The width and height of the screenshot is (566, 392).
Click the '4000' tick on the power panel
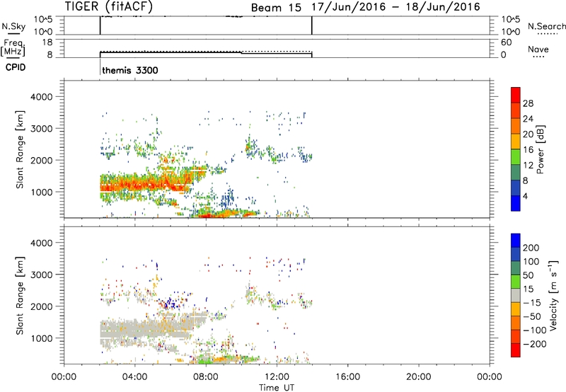[42, 97]
